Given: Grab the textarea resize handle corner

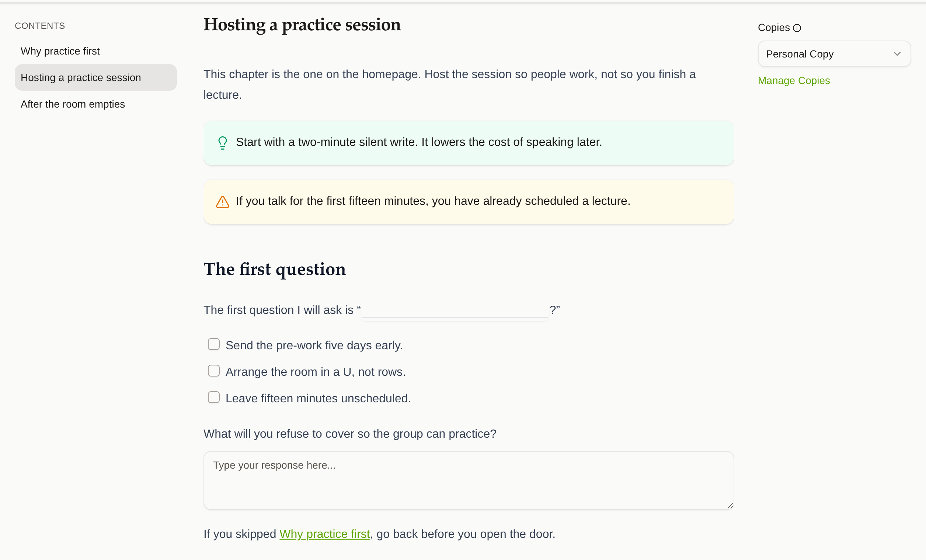Looking at the screenshot, I should click(730, 506).
